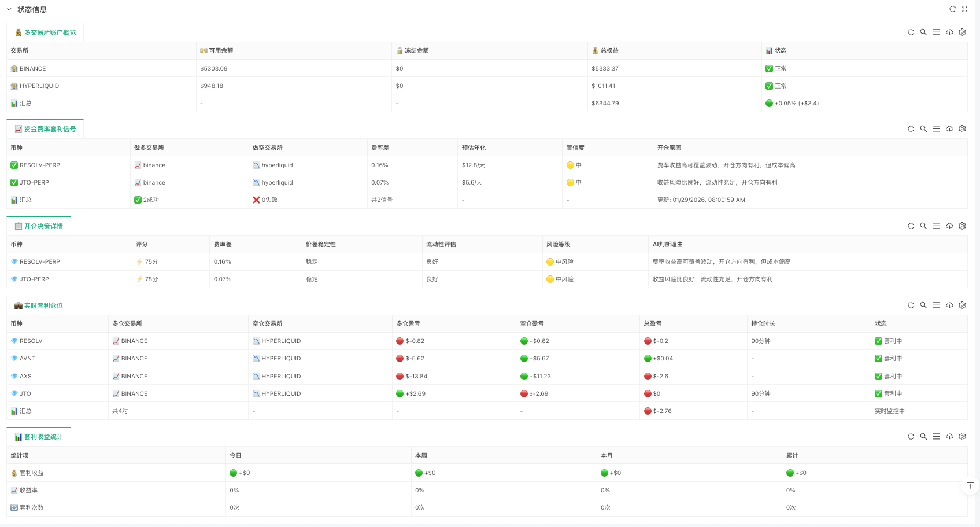The image size is (980, 527).
Task: Open settings gear of 开仓决策详情 table
Action: pos(962,226)
